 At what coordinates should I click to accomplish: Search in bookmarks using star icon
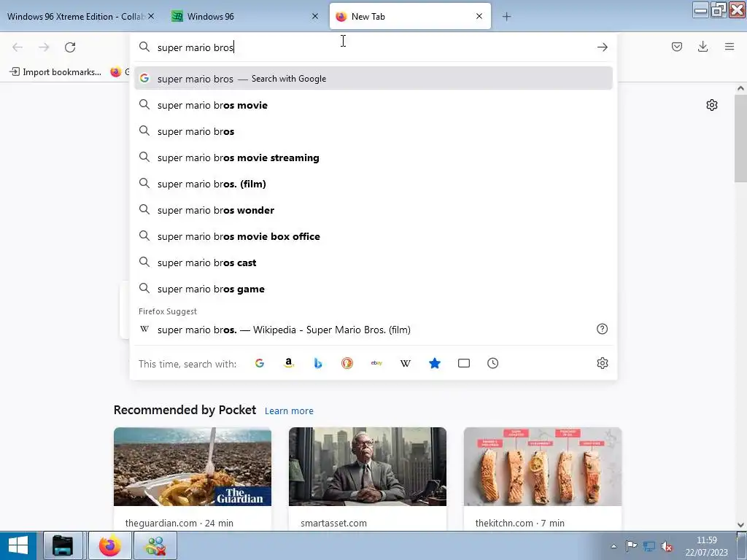[x=435, y=363]
